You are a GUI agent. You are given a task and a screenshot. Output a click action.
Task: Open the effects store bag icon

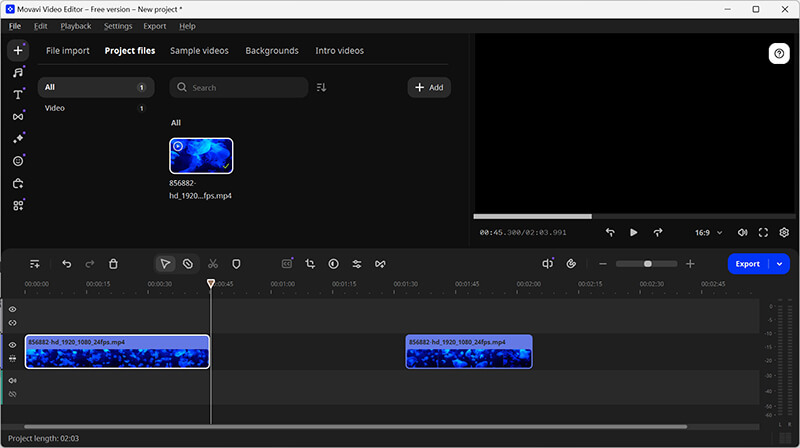[18, 183]
